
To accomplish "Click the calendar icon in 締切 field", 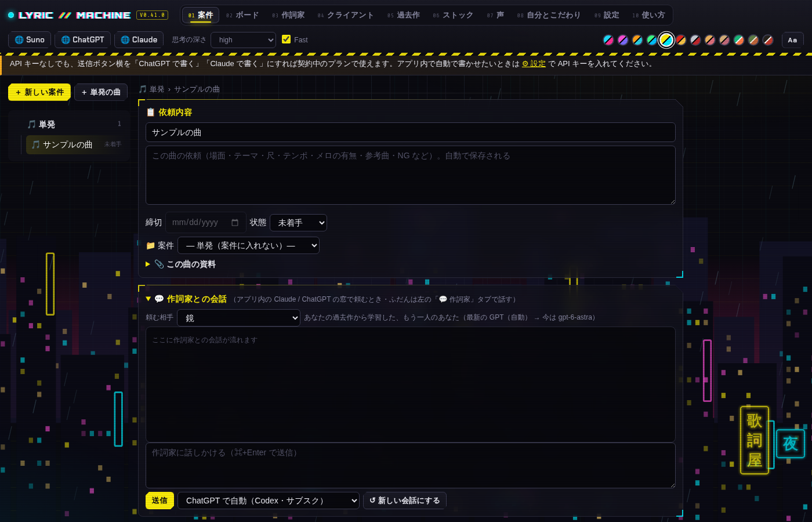I will [235, 222].
